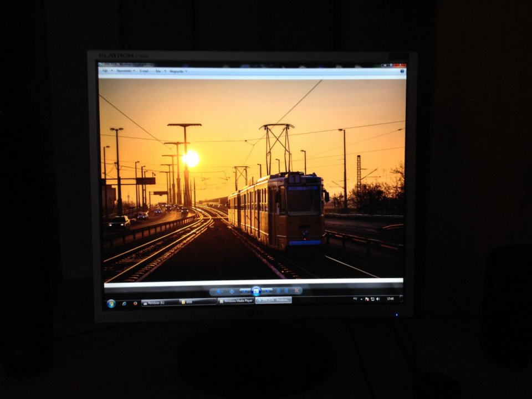Launch Internet Explorer from the taskbar
The width and height of the screenshot is (532, 399).
[124, 304]
